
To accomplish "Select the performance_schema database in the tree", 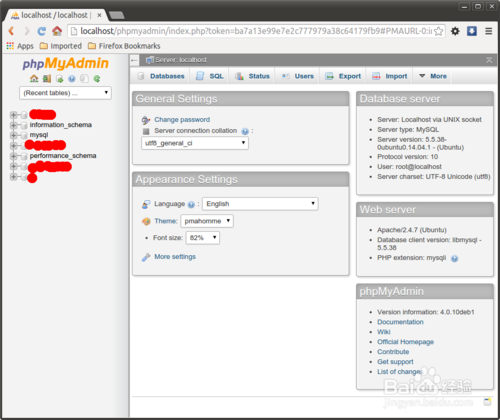I will click(x=63, y=156).
